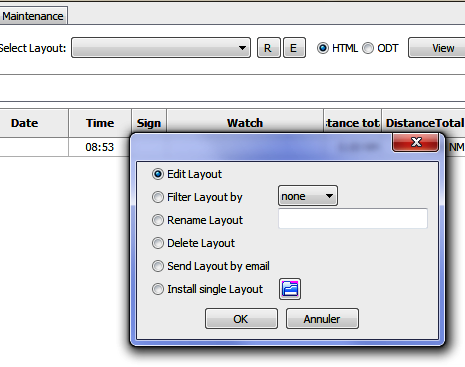Screen dimensions: 465x367
Task: Close the layout options dialog with the red X
Action: [x=416, y=142]
